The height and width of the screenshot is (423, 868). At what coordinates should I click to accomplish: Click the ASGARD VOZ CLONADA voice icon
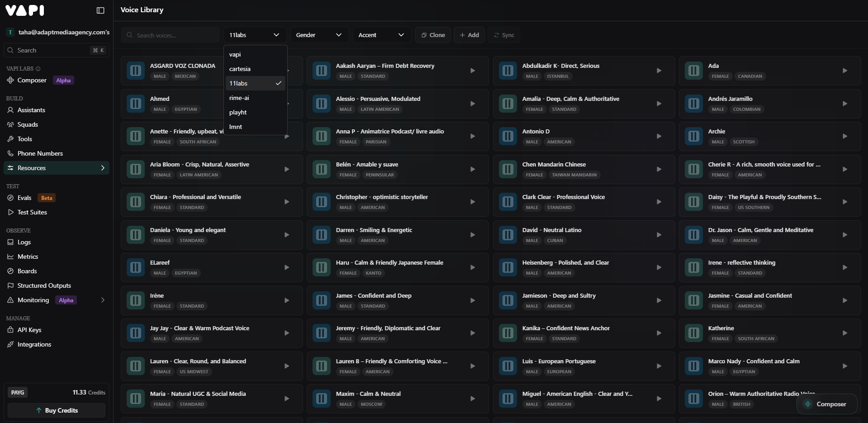pyautogui.click(x=135, y=71)
